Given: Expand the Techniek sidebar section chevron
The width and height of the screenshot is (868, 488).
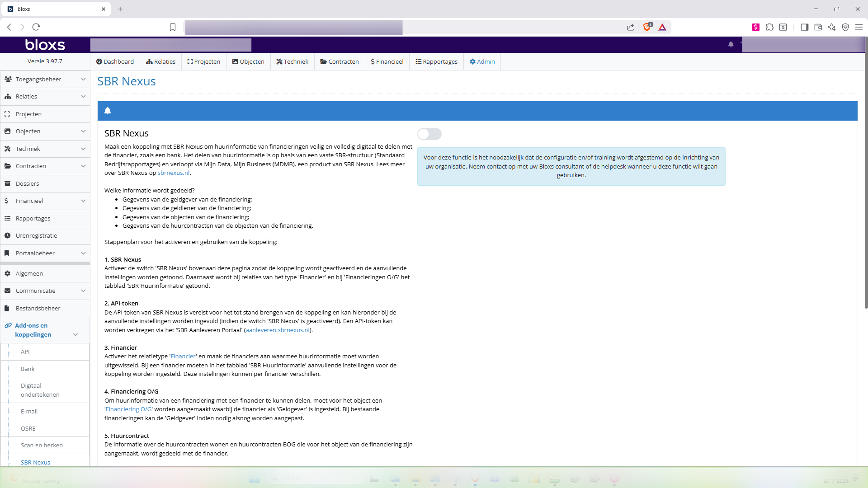Looking at the screenshot, I should coord(83,149).
